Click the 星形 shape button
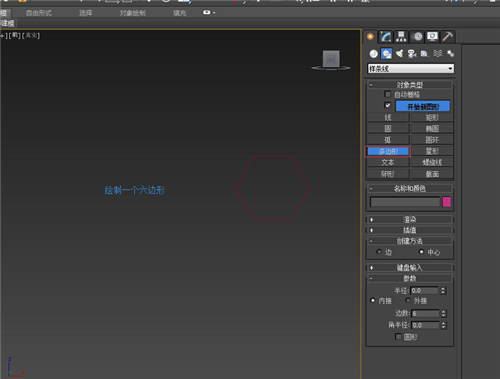This screenshot has height=379, width=500. tap(432, 151)
